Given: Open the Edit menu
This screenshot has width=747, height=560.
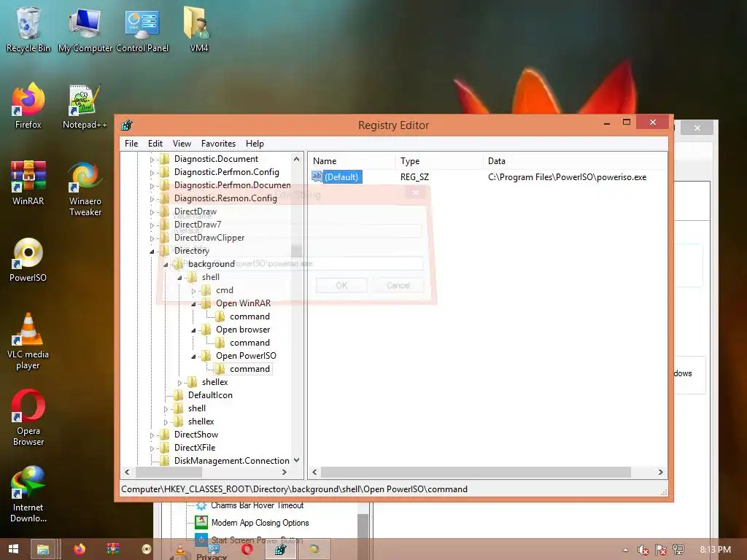Looking at the screenshot, I should [155, 144].
